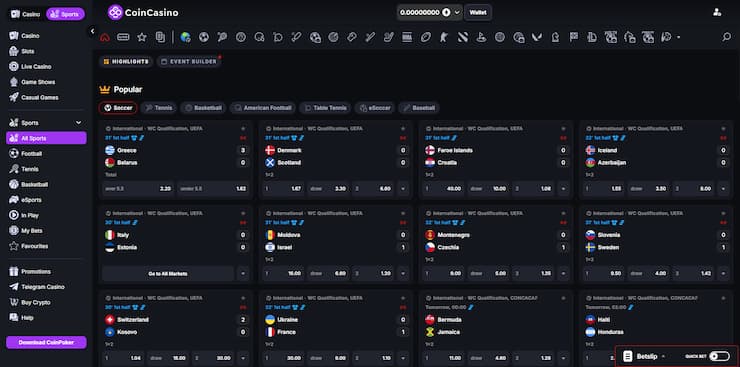Pick the draw odds for Iceland vs Azerbaijan
Viewport: 740px width, 367px height.
click(x=649, y=189)
